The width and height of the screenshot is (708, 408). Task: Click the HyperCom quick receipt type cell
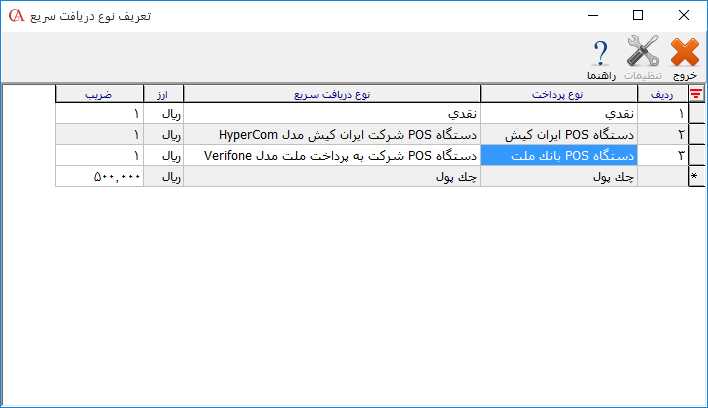tap(333, 134)
